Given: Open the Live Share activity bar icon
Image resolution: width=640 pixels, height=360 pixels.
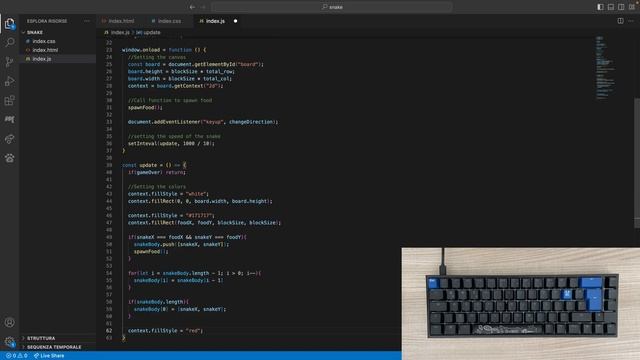Looking at the screenshot, I should click(10, 139).
